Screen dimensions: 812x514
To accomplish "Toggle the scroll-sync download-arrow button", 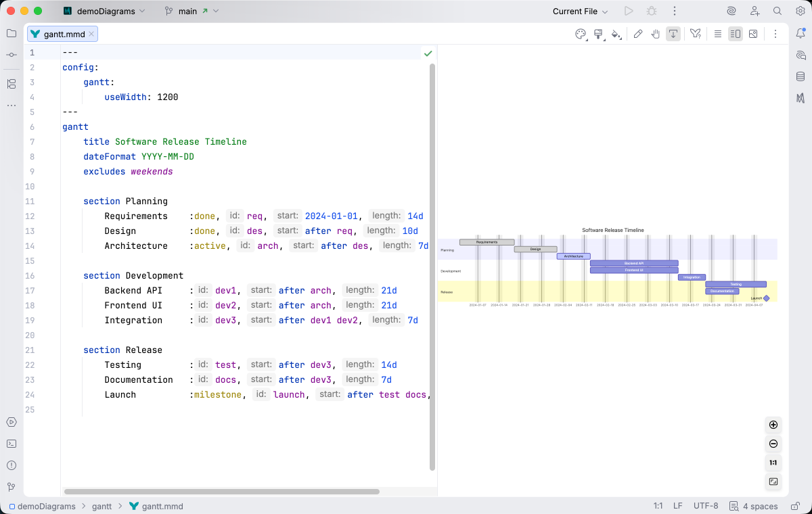I will click(x=673, y=34).
